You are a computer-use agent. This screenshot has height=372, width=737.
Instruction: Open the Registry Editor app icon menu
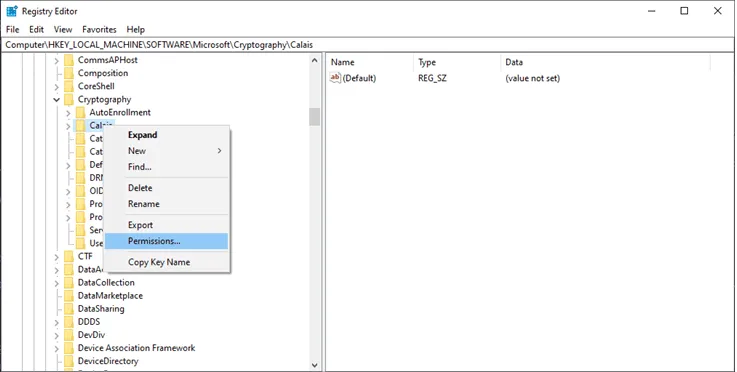(12, 11)
